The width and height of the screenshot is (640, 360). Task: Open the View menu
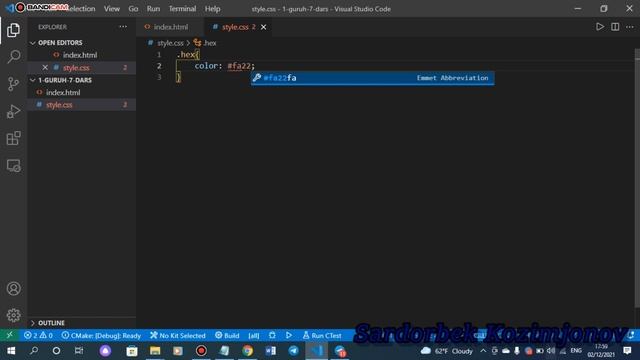pyautogui.click(x=112, y=9)
